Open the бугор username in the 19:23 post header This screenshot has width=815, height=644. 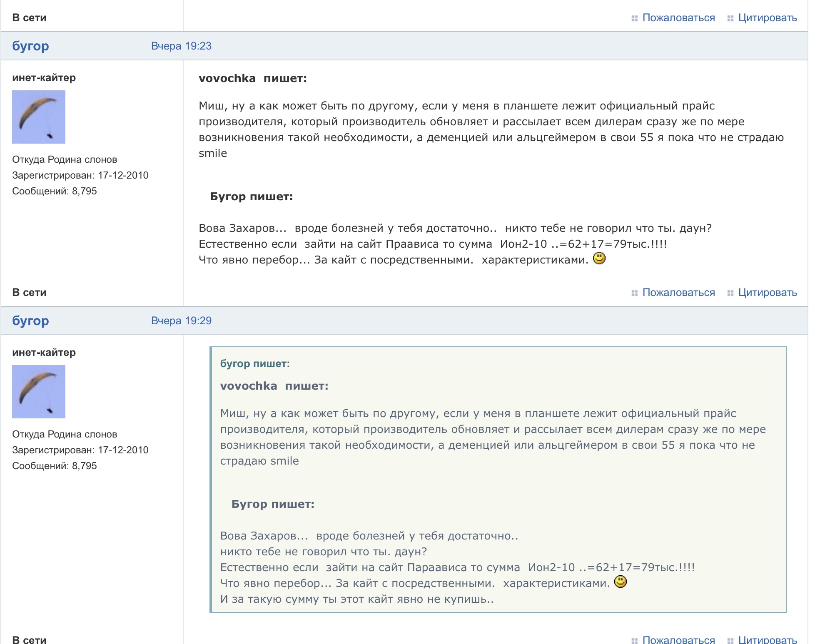(x=30, y=46)
